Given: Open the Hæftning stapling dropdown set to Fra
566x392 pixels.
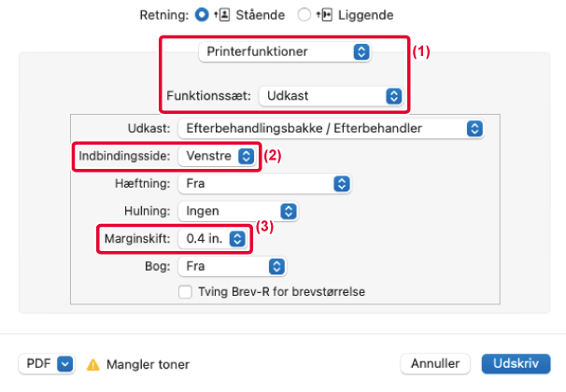Looking at the screenshot, I should [264, 184].
